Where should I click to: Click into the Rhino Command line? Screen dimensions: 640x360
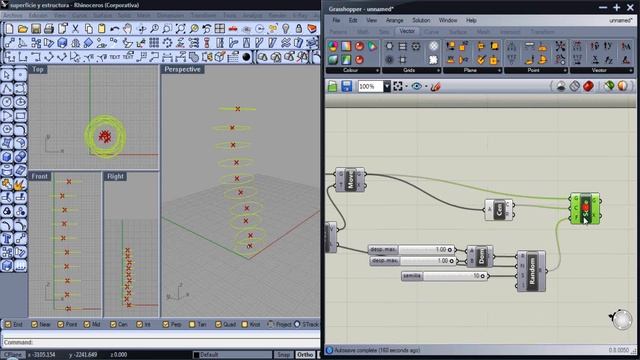click(x=161, y=342)
